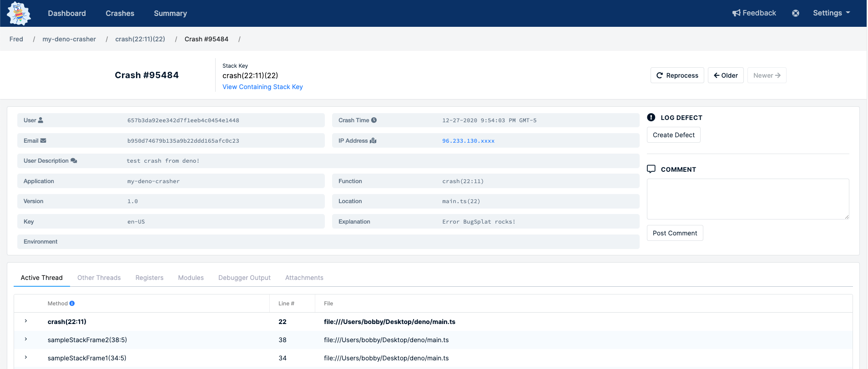This screenshot has height=369, width=868.
Task: Click the user person icon
Action: pos(40,120)
